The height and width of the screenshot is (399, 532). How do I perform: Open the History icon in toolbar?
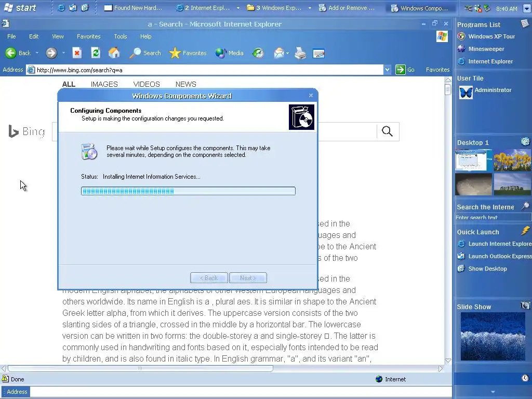point(258,53)
